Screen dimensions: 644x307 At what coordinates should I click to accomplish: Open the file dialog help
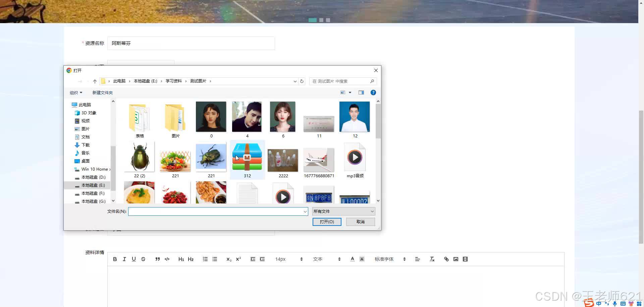[x=373, y=93]
